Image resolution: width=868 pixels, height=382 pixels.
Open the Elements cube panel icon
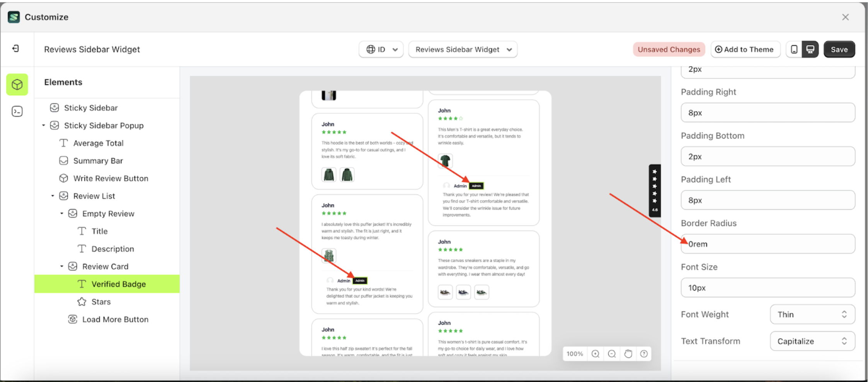pyautogui.click(x=17, y=84)
